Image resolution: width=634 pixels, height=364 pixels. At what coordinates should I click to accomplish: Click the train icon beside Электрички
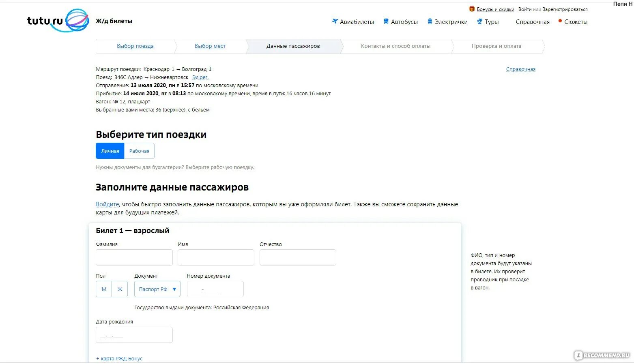click(x=430, y=21)
